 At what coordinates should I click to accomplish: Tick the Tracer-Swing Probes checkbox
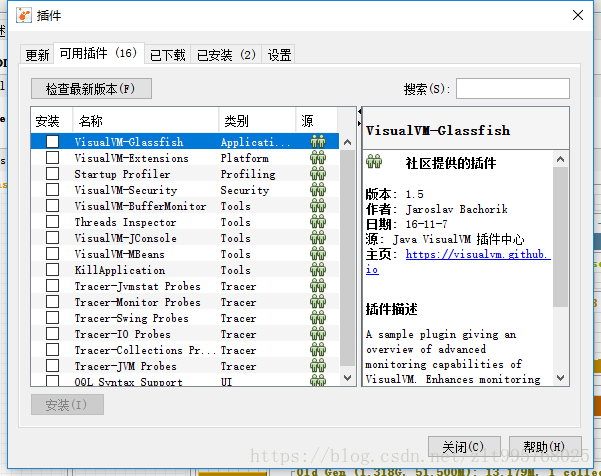tap(53, 318)
